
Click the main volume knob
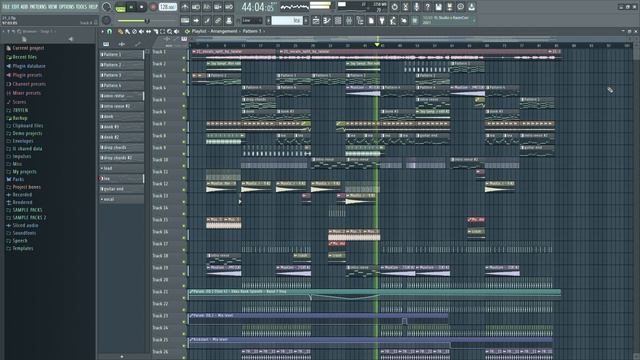106,7
